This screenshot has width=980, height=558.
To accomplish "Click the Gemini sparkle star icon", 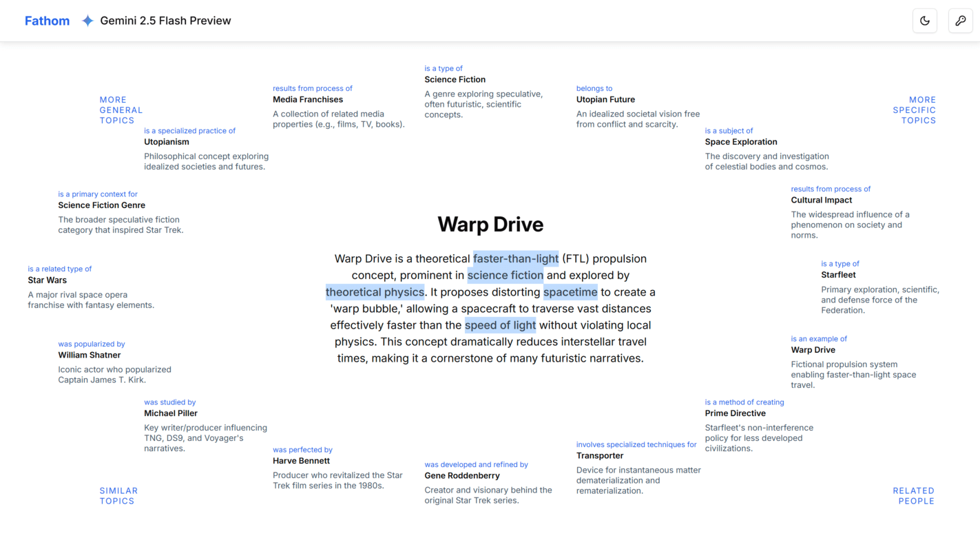I will pyautogui.click(x=87, y=21).
